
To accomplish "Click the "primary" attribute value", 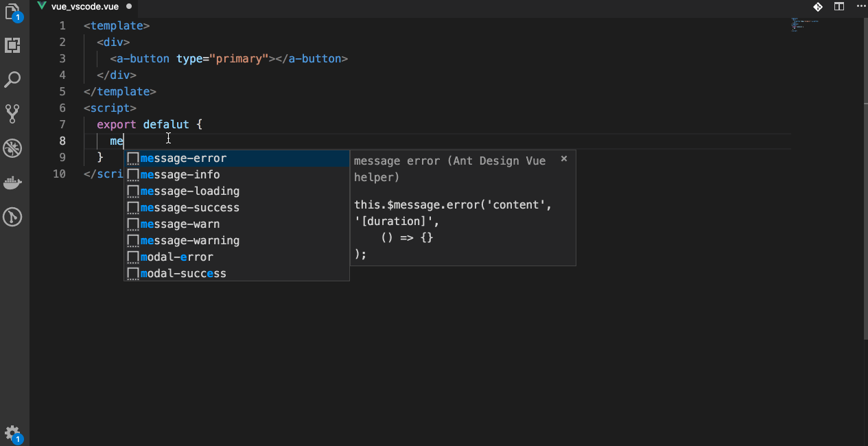I will coord(239,59).
